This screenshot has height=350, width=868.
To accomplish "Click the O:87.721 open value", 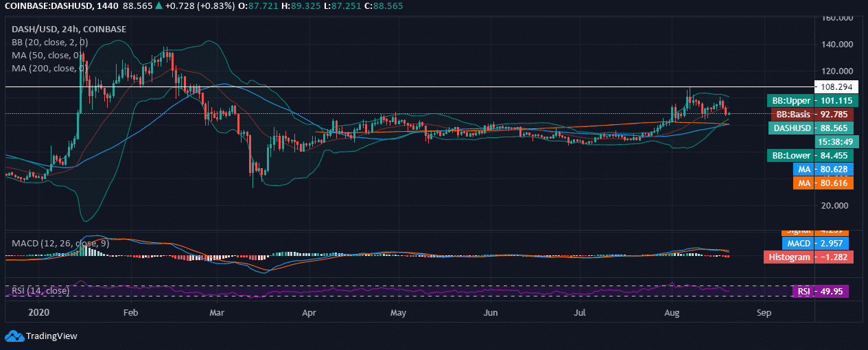I will [259, 6].
